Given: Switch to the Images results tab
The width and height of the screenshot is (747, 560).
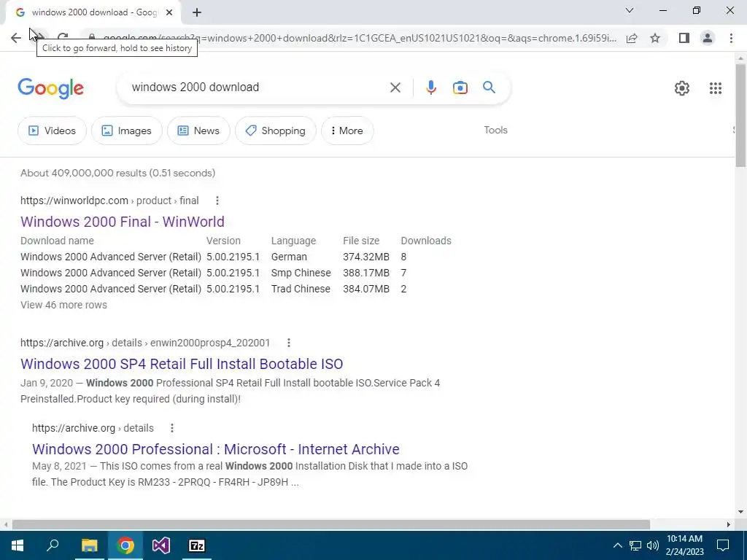Looking at the screenshot, I should (x=127, y=131).
